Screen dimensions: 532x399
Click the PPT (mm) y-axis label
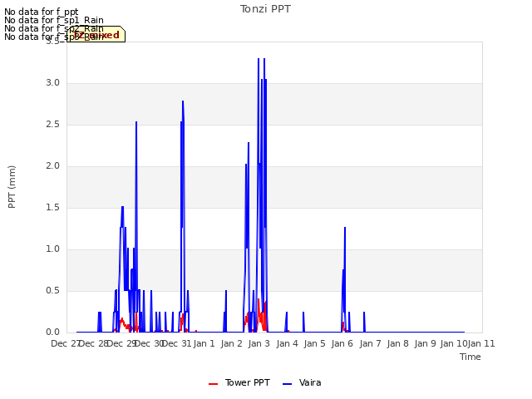tap(12, 186)
